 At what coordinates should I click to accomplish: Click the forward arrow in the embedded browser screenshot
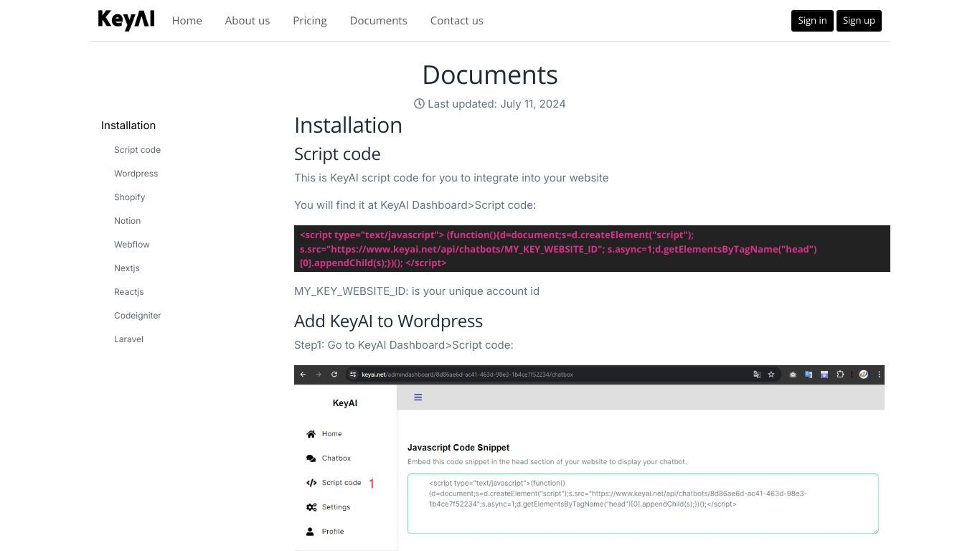click(x=319, y=375)
